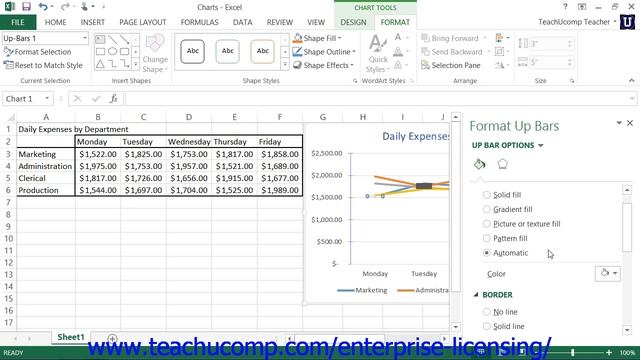640x360 pixels.
Task: Click the orange Administration line in chart
Action: (395, 181)
